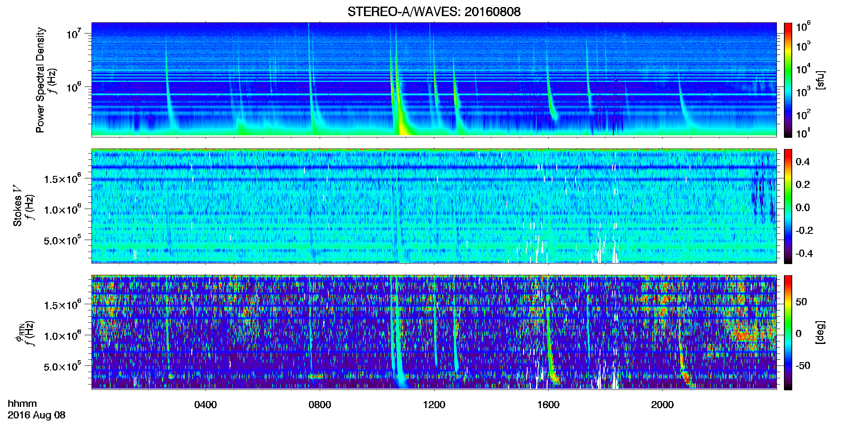The width and height of the screenshot is (868, 447).
Task: Click the Stokes V axis label
Action: click(x=17, y=206)
